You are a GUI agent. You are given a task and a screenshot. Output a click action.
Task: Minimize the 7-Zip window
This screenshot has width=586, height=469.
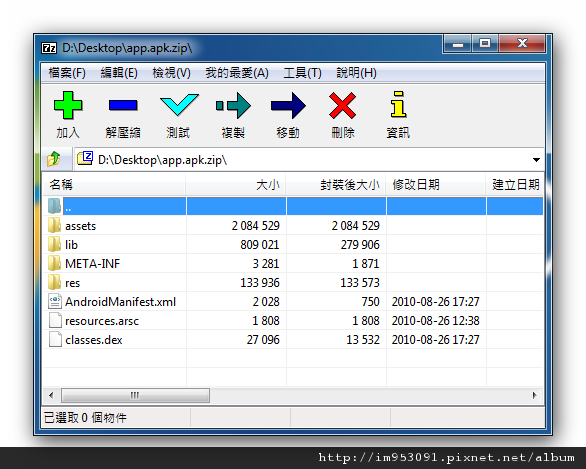(457, 44)
